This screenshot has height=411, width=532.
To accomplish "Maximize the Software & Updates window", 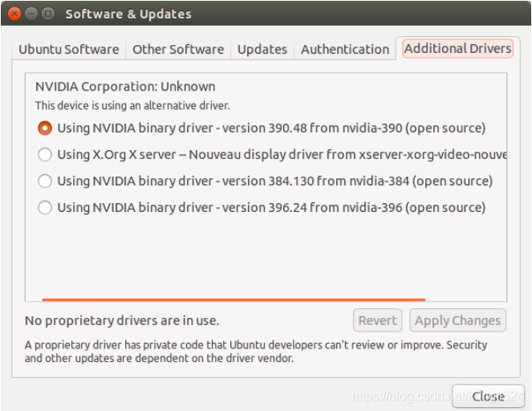I will [48, 14].
